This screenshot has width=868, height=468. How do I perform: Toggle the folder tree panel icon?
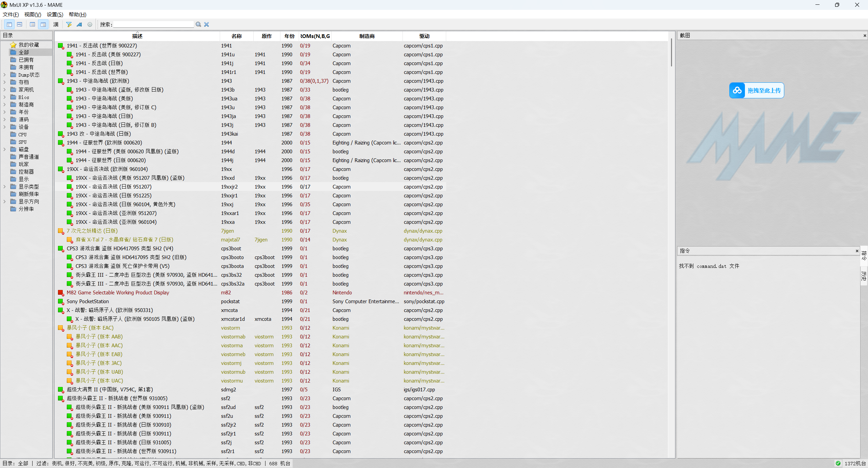(x=9, y=24)
